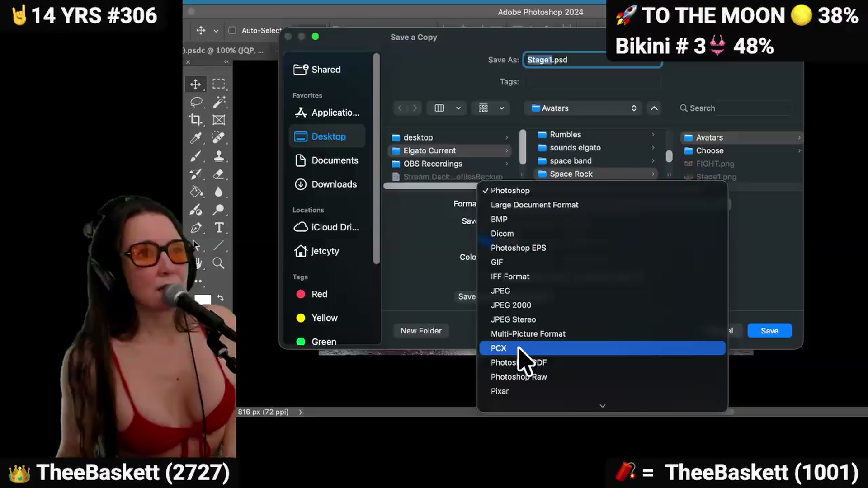The image size is (868, 488).
Task: Click the blue Save button
Action: (x=769, y=331)
